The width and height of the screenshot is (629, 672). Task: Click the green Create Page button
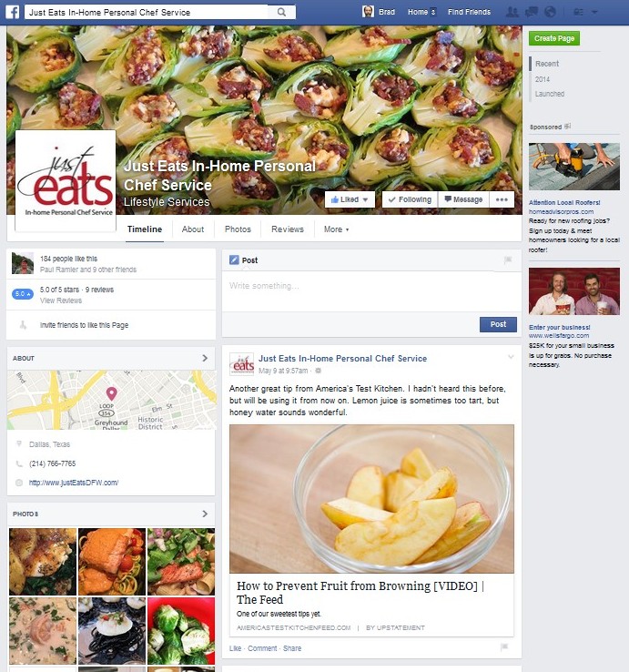[x=554, y=38]
